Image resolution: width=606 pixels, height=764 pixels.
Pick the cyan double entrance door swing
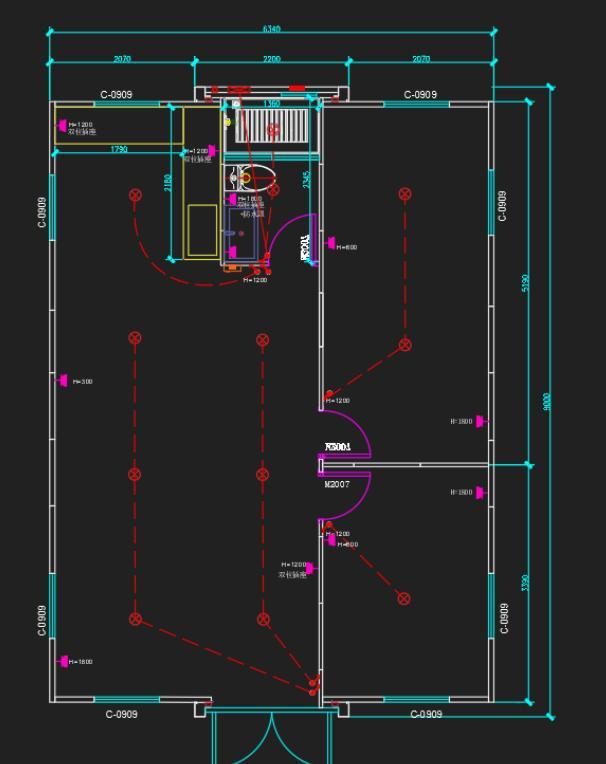pos(271,737)
